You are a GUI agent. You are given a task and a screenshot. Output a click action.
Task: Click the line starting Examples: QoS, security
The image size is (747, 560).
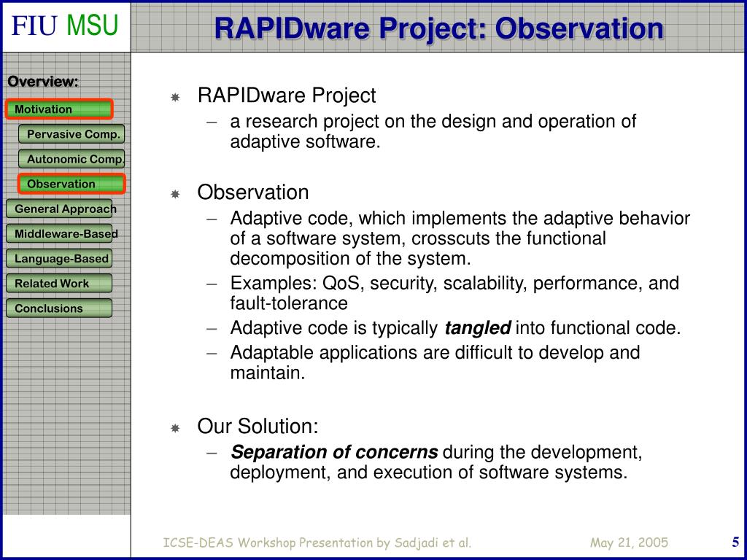click(x=454, y=284)
